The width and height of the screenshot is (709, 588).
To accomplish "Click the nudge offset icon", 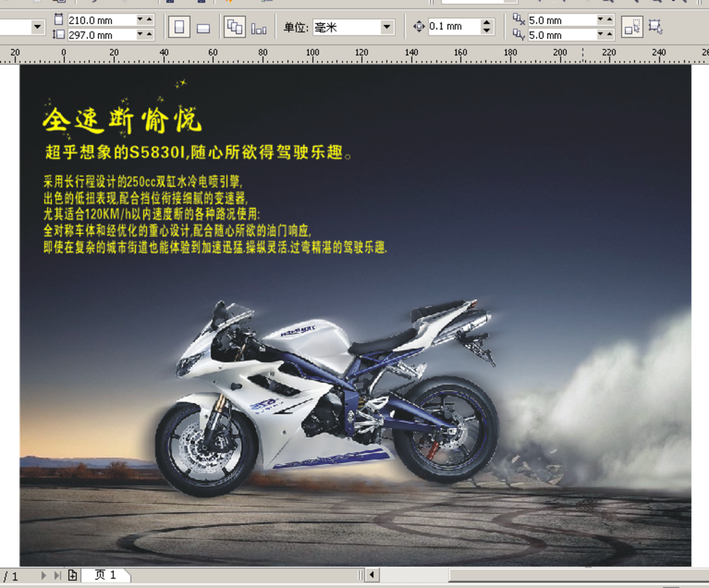I will pyautogui.click(x=419, y=27).
